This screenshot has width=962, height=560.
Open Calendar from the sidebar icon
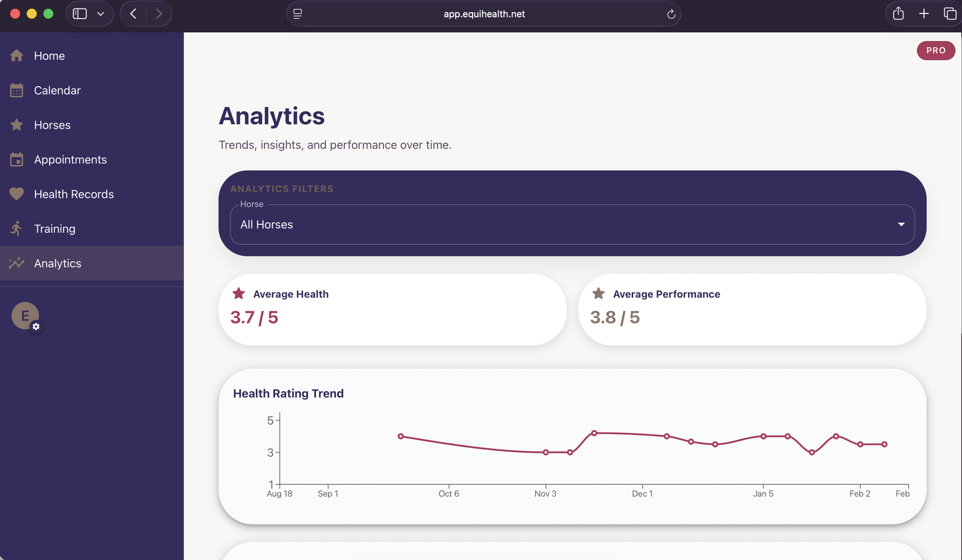[x=17, y=90]
